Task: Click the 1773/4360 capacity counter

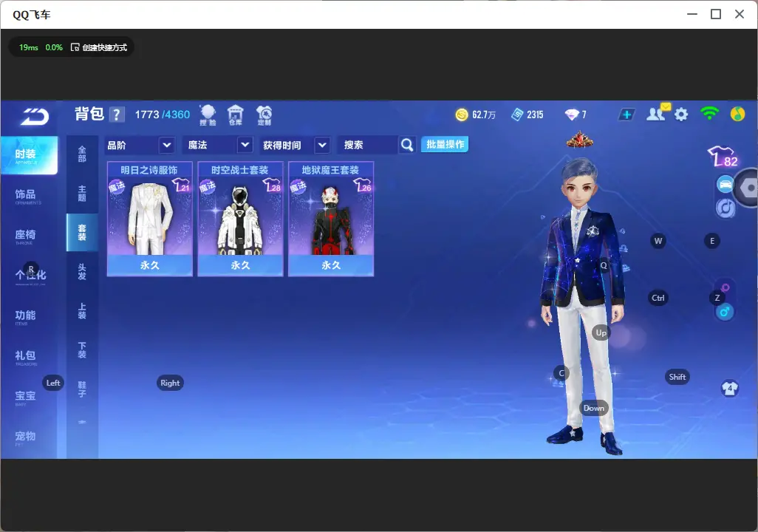Action: (x=162, y=115)
